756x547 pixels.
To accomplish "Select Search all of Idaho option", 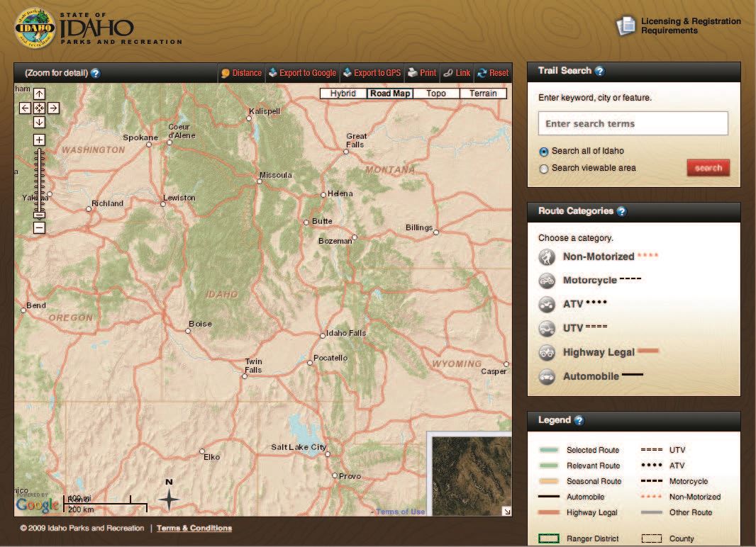I will pos(544,152).
